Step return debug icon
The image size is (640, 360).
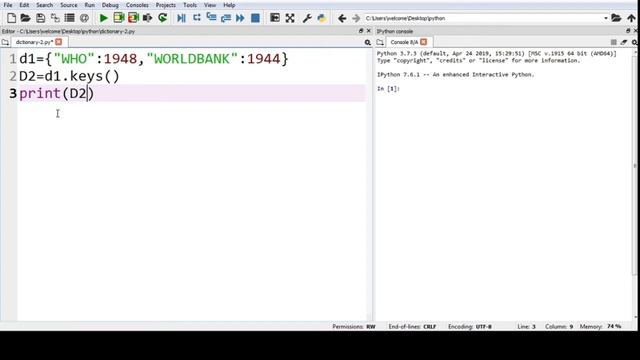coord(226,18)
